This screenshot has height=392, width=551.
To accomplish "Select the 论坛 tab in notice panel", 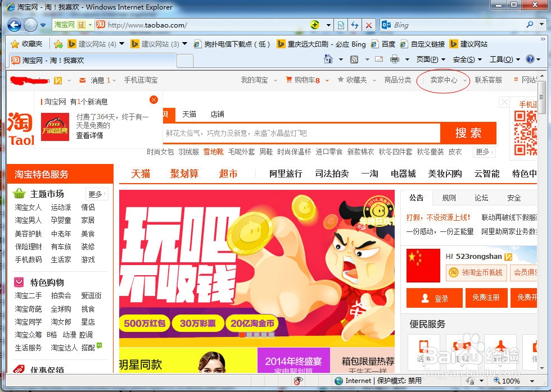I will (x=481, y=198).
